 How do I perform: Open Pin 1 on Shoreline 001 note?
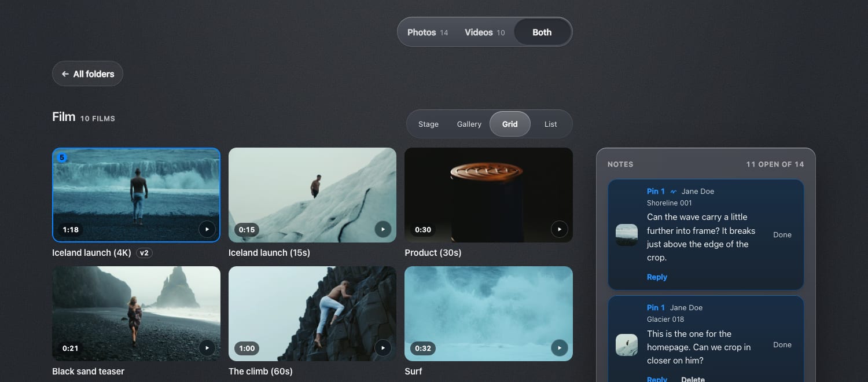click(x=656, y=192)
